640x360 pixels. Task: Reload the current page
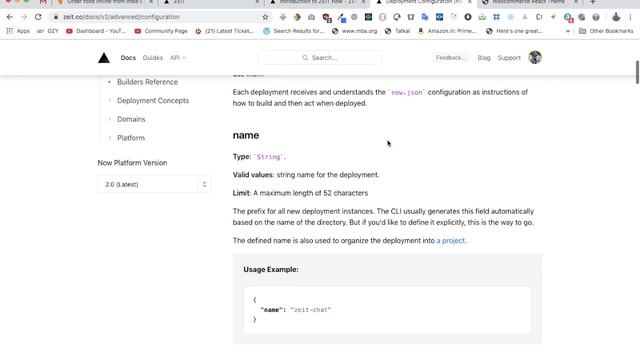(38, 17)
